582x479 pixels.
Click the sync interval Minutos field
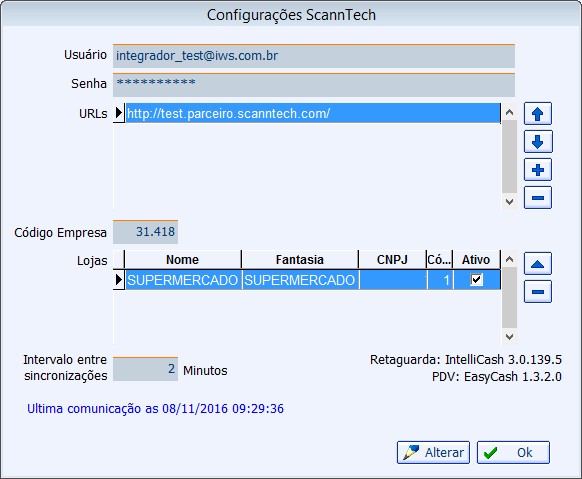pos(146,369)
